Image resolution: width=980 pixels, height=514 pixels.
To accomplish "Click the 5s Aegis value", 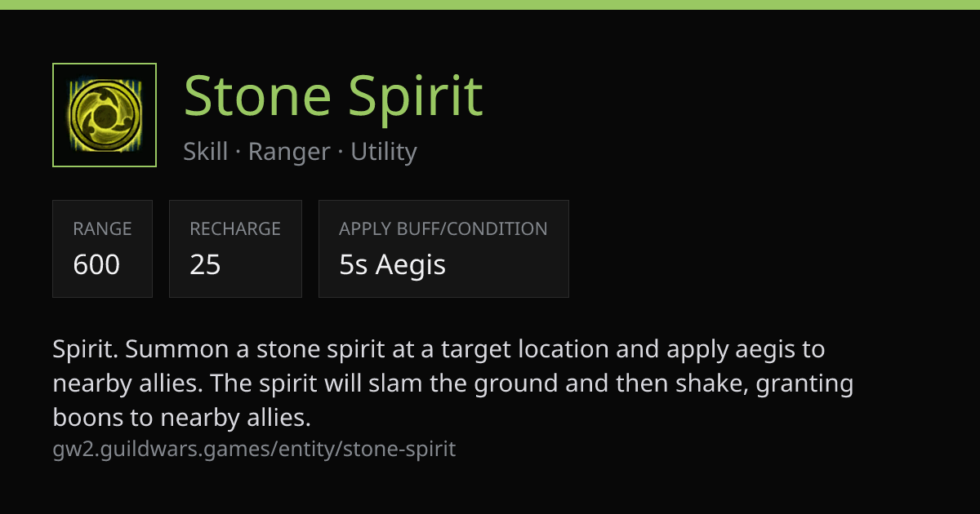I will 392,264.
